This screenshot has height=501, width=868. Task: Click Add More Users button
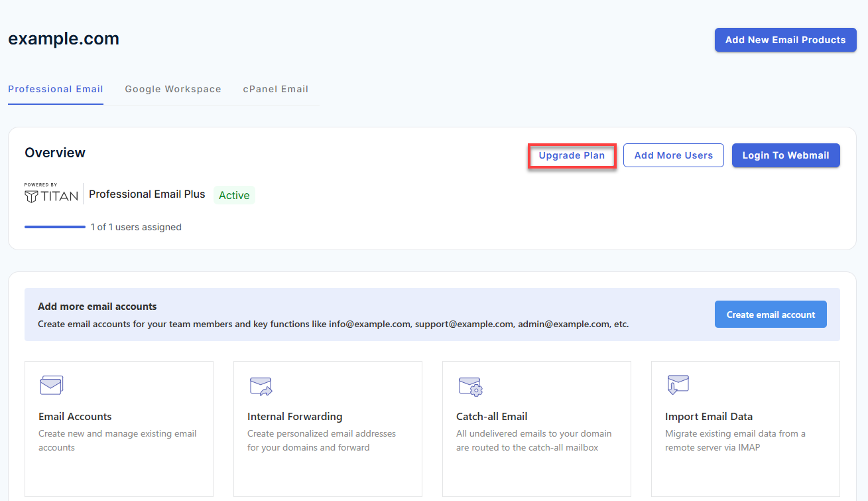point(674,155)
